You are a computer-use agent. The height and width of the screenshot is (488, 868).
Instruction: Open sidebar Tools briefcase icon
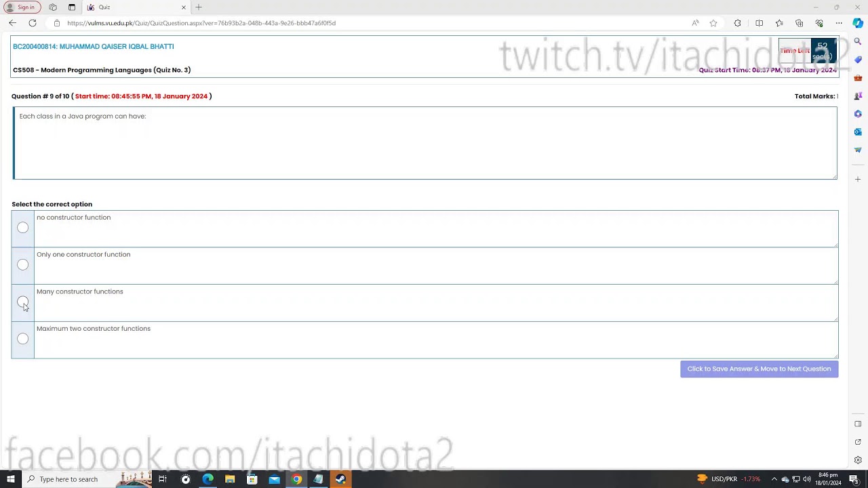(858, 78)
